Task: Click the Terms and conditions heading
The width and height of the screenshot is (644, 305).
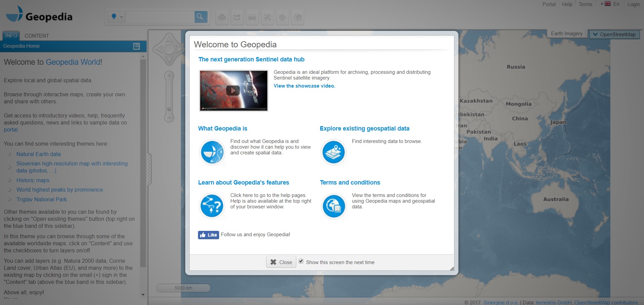Action: (350, 183)
